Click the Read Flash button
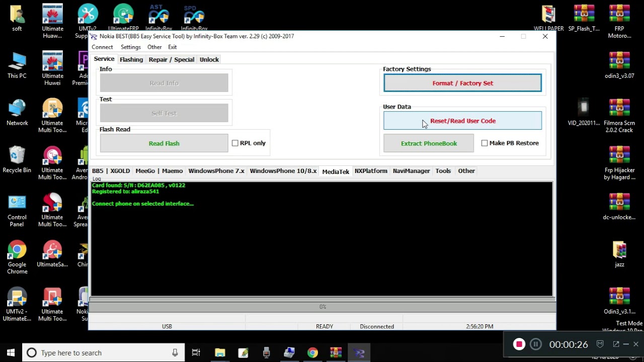This screenshot has width=644, height=362. point(164,143)
